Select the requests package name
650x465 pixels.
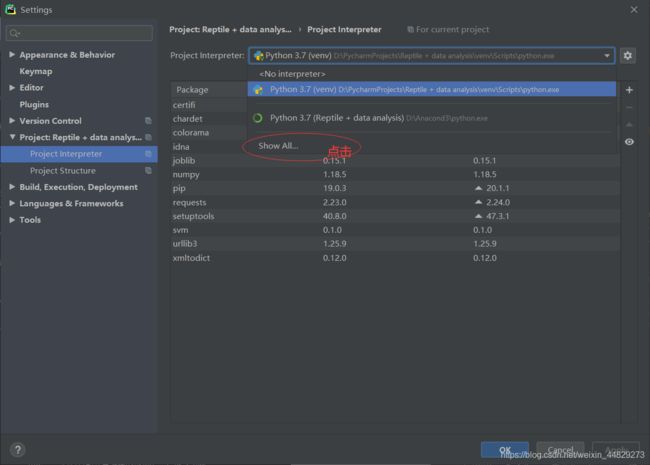(189, 202)
